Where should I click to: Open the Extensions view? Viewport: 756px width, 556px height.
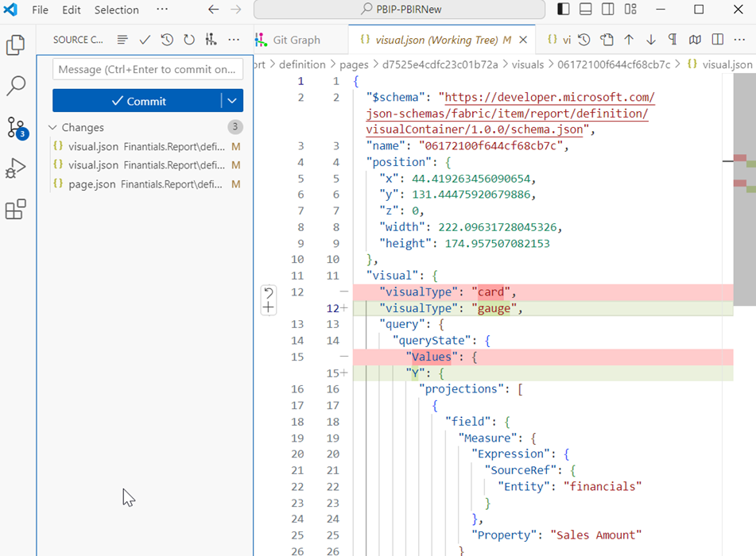click(x=15, y=209)
